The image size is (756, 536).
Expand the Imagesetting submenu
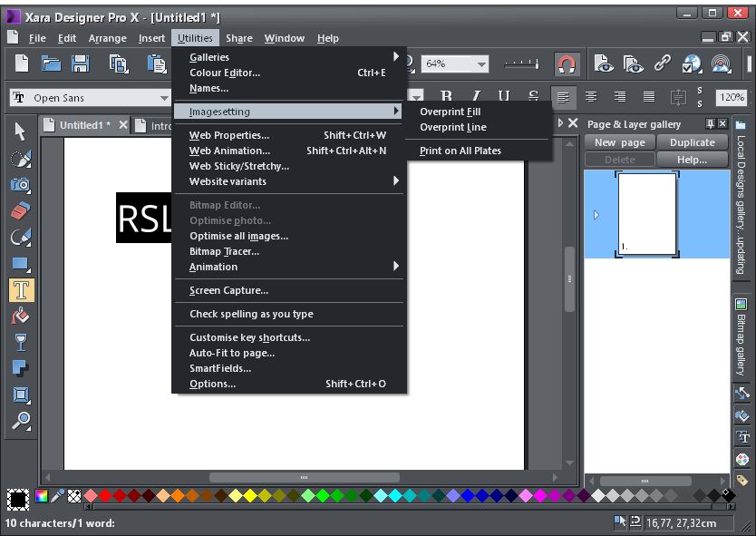click(x=289, y=112)
